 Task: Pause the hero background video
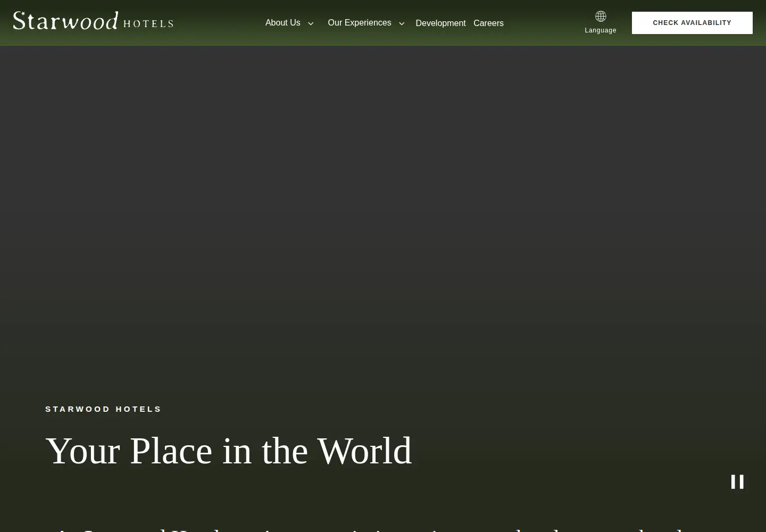pyautogui.click(x=737, y=482)
